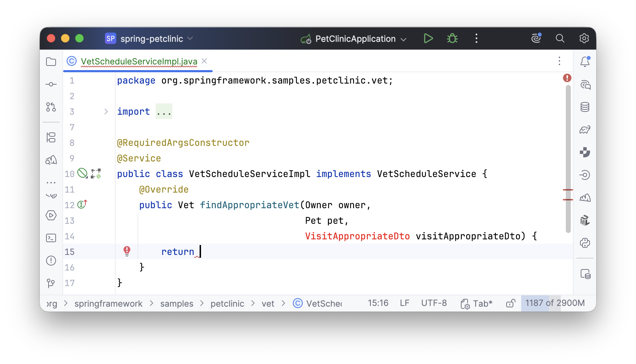Viewport: 636px width, 364px height.
Task: Click the springframework breadcrumb
Action: coord(108,304)
